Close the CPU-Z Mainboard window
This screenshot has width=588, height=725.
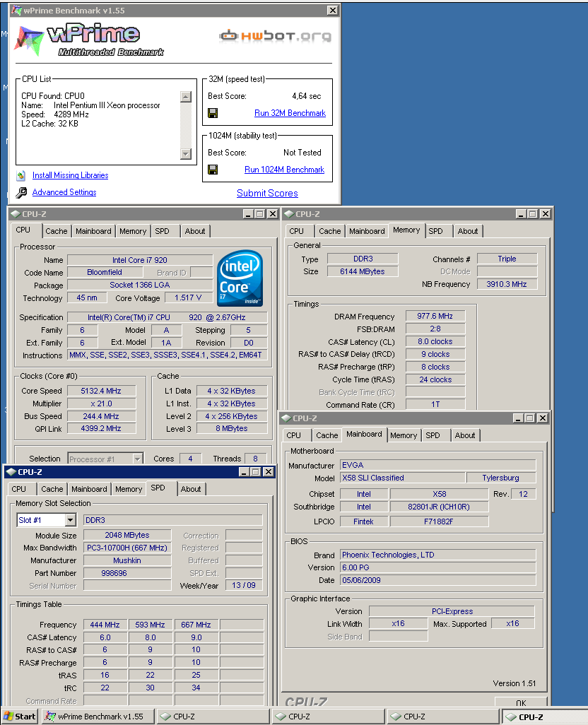coord(542,418)
